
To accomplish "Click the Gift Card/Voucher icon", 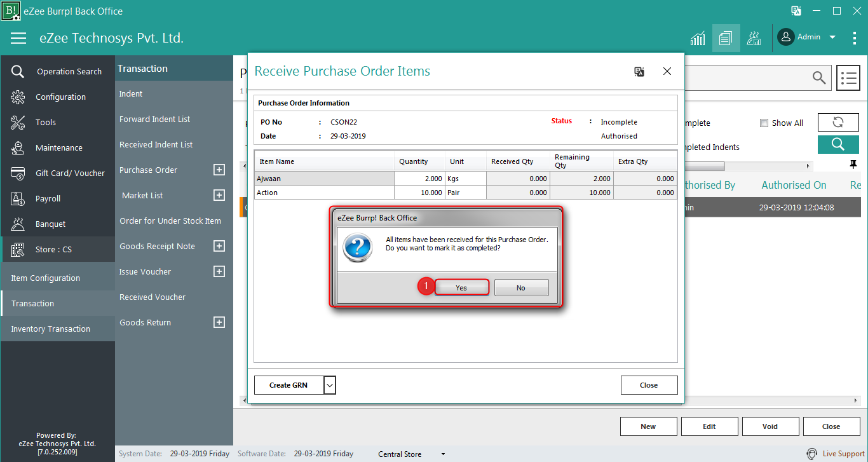I will pos(18,173).
